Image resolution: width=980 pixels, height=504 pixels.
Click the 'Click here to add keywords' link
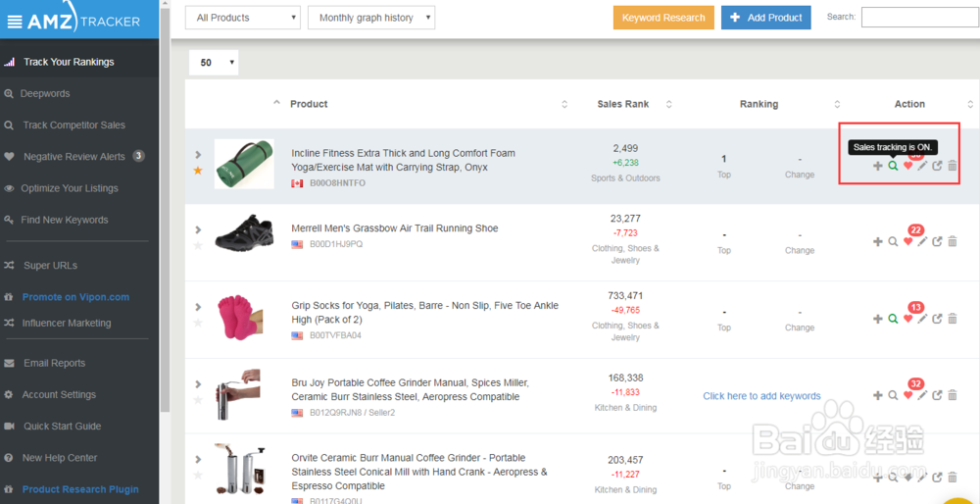(761, 396)
